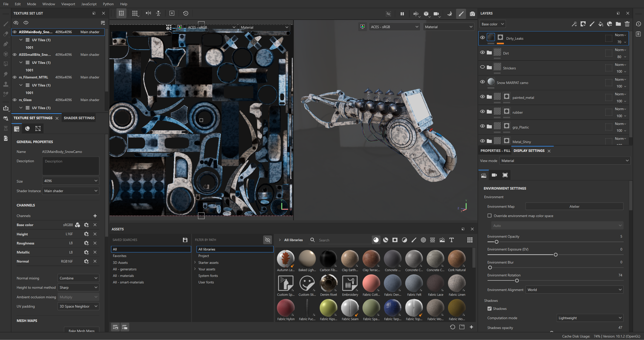The image size is (644, 340).
Task: Pause engine rendering button
Action: (402, 14)
